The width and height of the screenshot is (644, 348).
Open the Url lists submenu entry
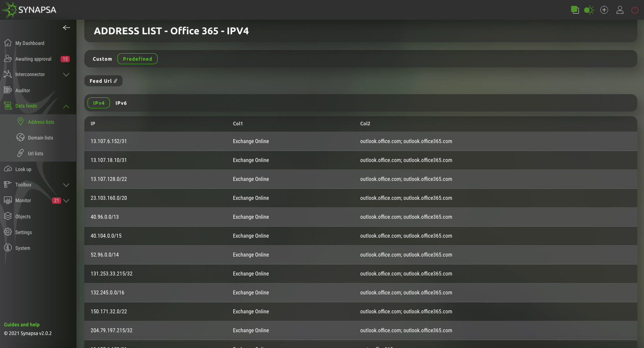coord(35,154)
